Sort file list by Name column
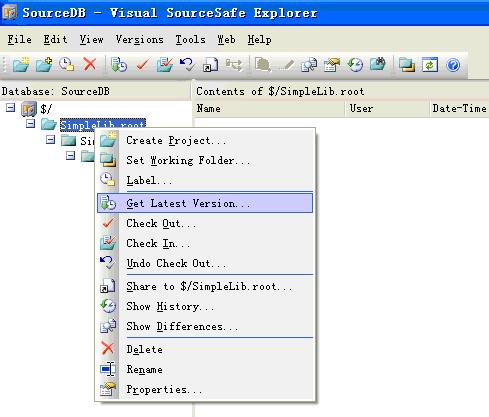The width and height of the screenshot is (489, 417). tap(269, 109)
